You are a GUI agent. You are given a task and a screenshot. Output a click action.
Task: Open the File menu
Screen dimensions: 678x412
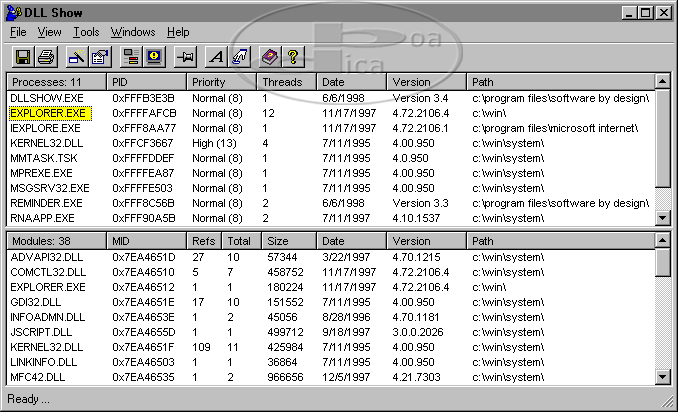[18, 32]
